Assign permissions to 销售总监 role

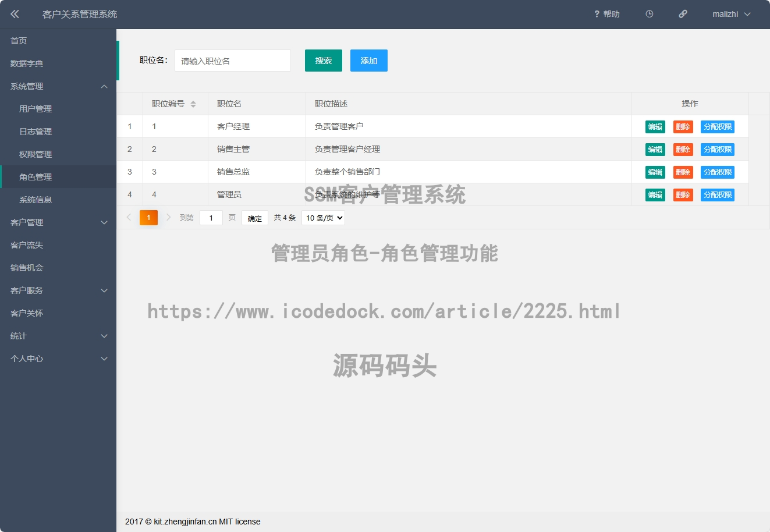point(718,172)
